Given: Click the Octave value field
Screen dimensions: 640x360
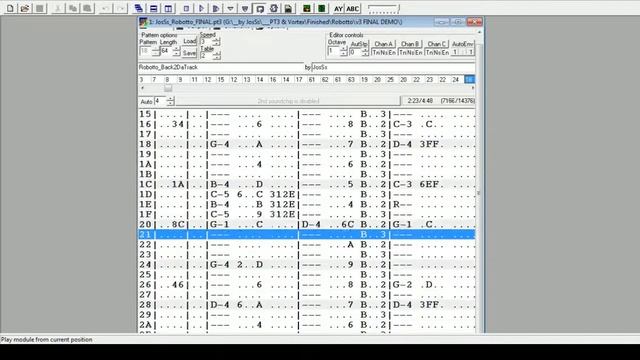Looking at the screenshot, I should [333, 51].
